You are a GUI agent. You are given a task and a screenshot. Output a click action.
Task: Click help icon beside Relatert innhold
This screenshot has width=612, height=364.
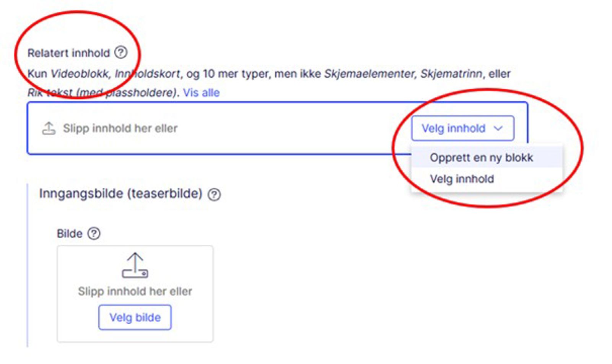(121, 52)
